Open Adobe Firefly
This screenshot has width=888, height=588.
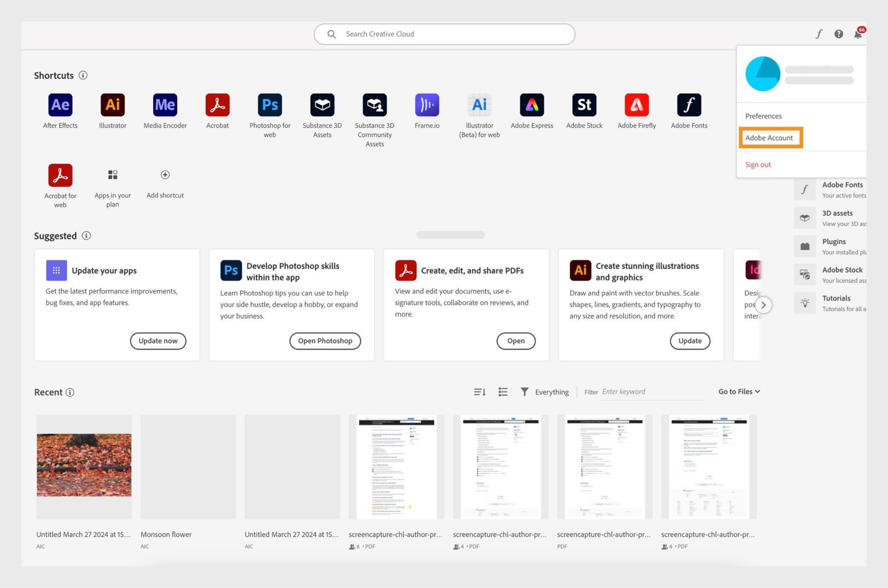636,104
